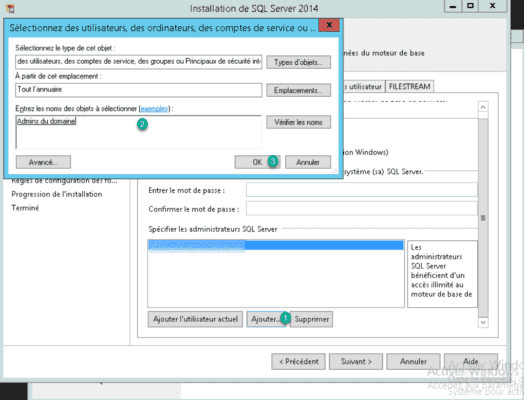The height and width of the screenshot is (400, 524).
Task: Open the Emplacements location picker
Action: click(x=298, y=90)
